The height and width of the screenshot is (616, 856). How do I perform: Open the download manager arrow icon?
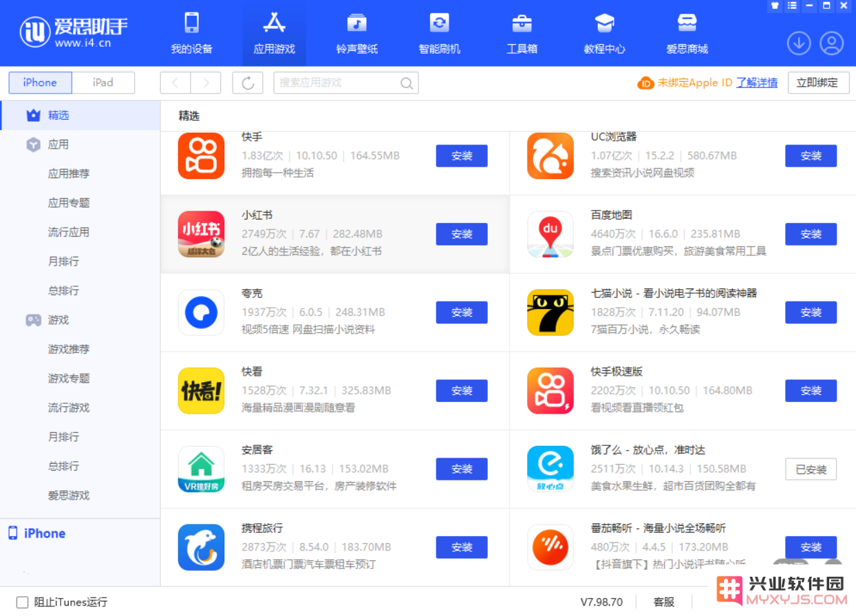coord(799,43)
